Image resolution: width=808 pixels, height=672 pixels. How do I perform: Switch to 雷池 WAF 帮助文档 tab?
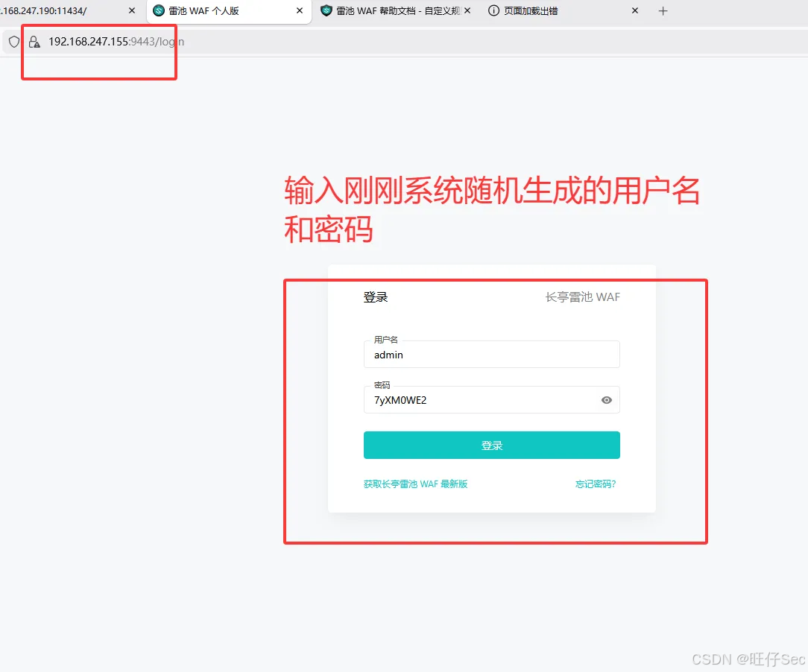(395, 11)
